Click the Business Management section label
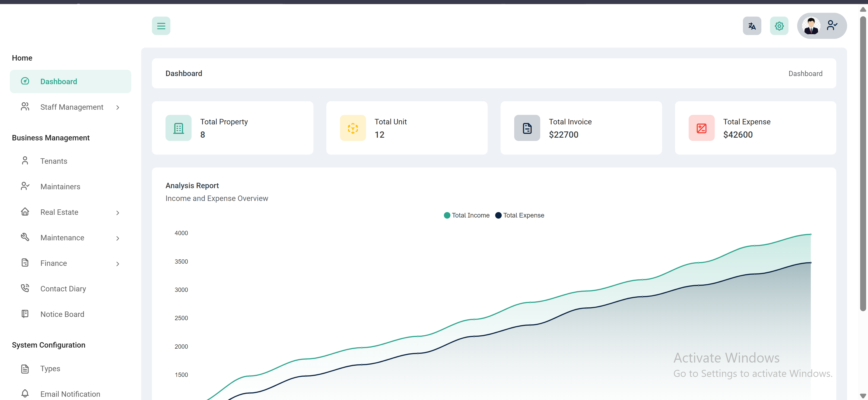The image size is (868, 400). coord(50,138)
